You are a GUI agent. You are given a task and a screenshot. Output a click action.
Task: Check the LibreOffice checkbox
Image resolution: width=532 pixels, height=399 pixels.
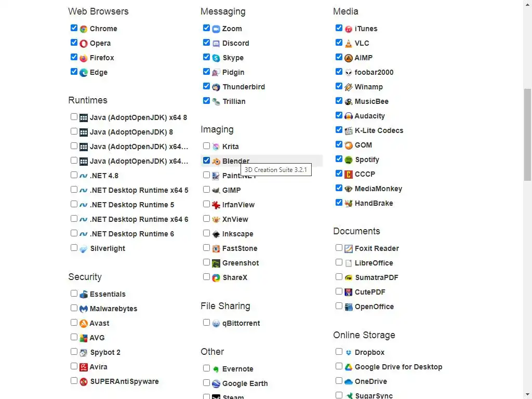tap(339, 262)
